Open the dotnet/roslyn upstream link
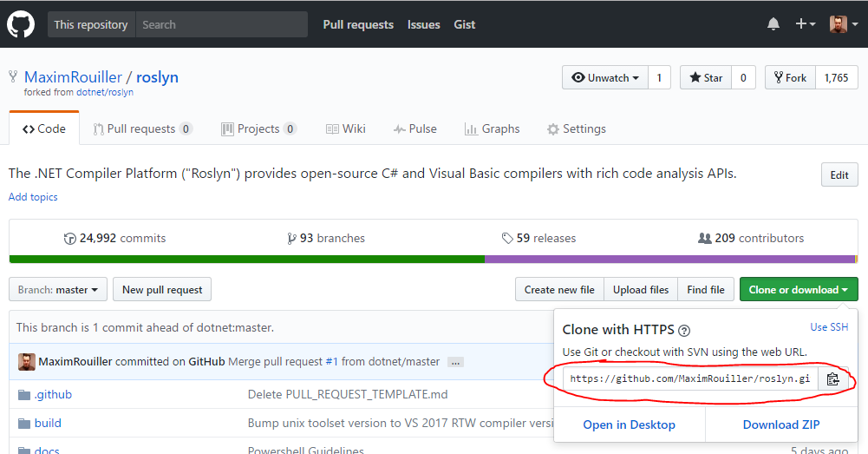 (x=105, y=92)
